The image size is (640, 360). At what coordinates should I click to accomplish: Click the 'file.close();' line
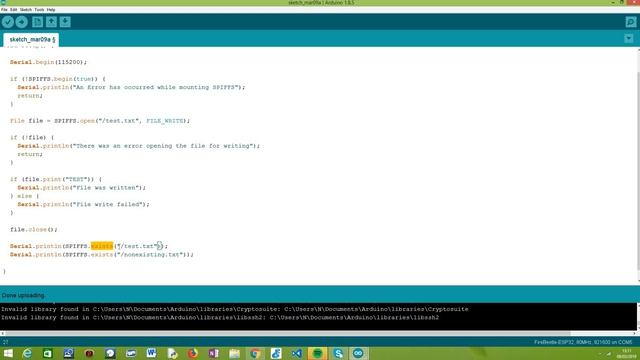[34, 229]
